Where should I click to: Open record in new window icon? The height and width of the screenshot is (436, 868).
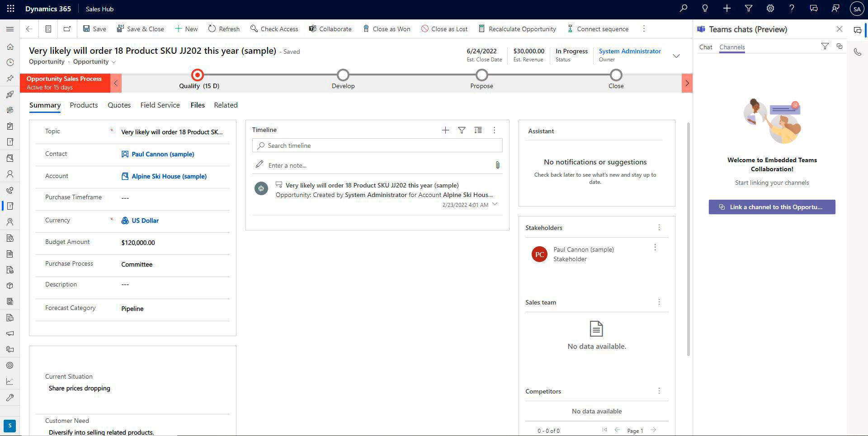[67, 29]
